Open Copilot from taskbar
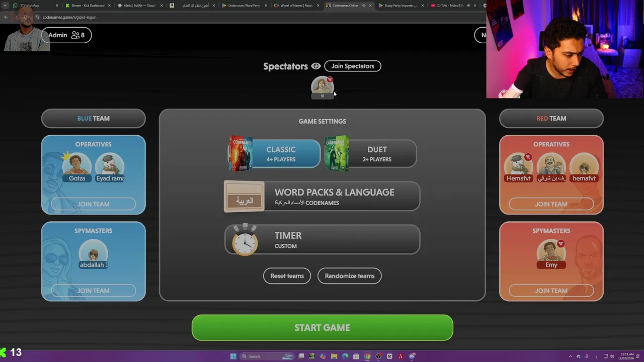The height and width of the screenshot is (362, 644). [323, 356]
